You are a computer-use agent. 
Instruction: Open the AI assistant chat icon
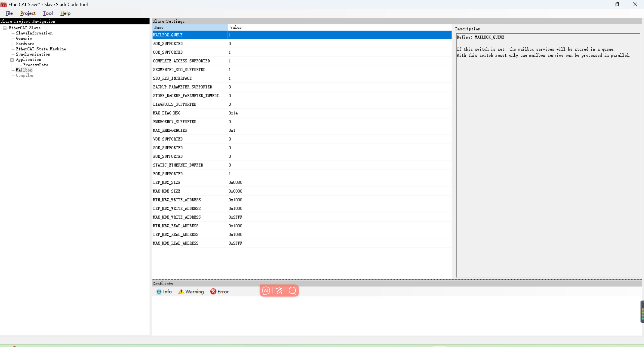266,291
